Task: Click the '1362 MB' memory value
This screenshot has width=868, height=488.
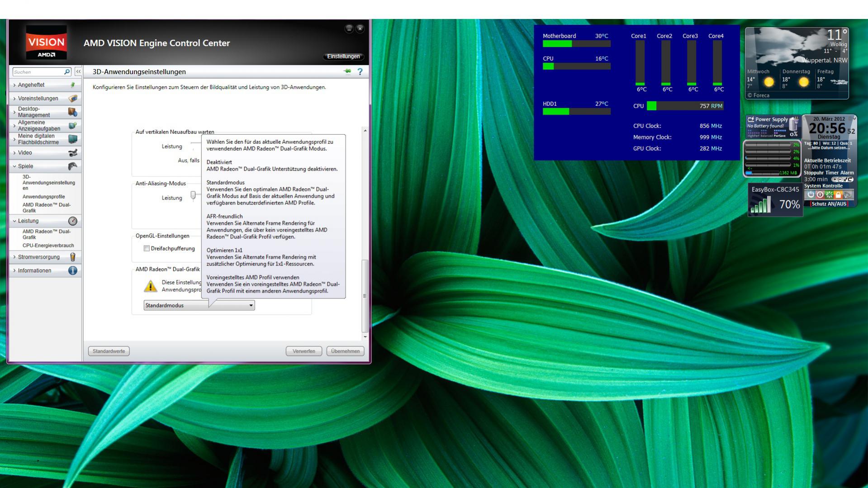Action: pyautogui.click(x=788, y=173)
